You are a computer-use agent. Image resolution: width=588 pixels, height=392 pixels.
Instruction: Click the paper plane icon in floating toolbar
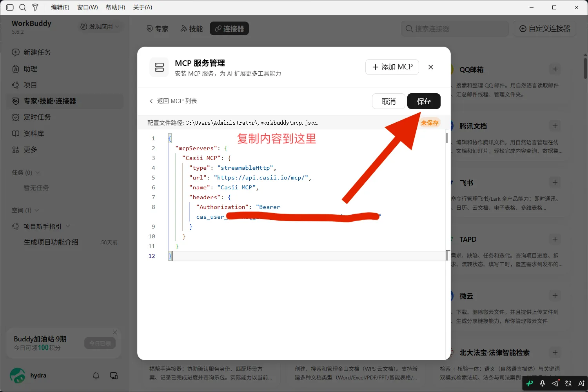(555, 383)
